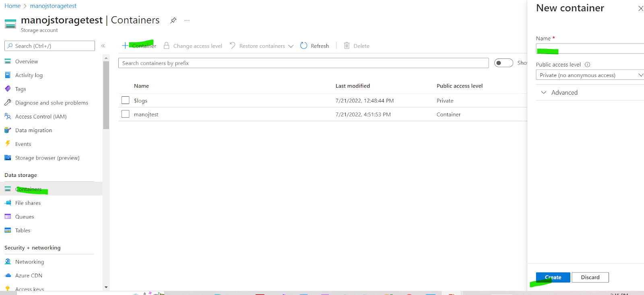Click the Diagnose wrench icon
The image size is (644, 295).
(8, 102)
